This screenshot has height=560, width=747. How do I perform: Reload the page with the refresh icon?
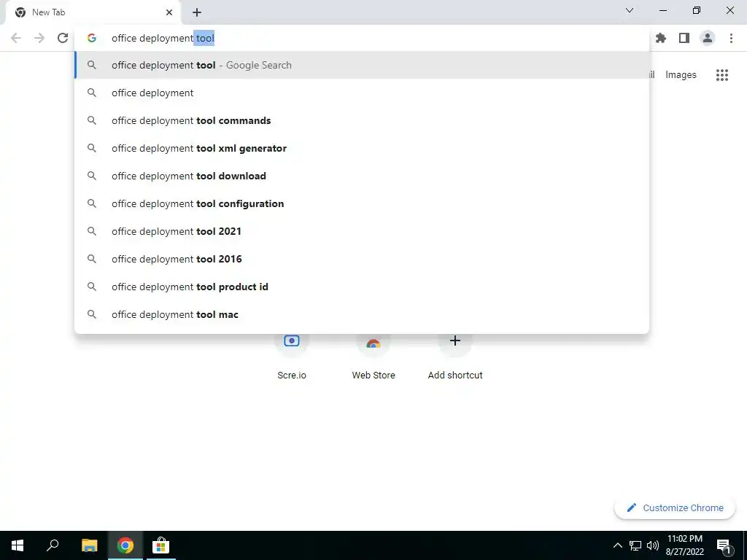pos(63,38)
